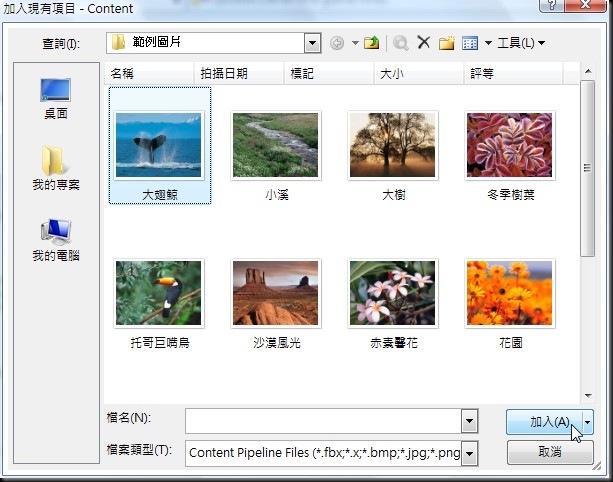Sort by 評等 column header
613x482 pixels.
513,73
